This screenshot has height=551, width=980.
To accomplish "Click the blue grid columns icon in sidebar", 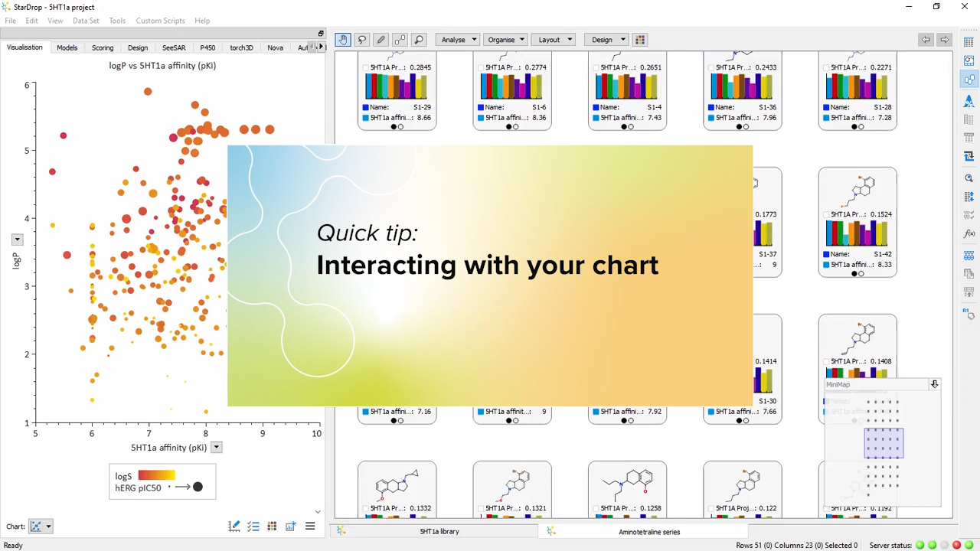I will coord(969,255).
